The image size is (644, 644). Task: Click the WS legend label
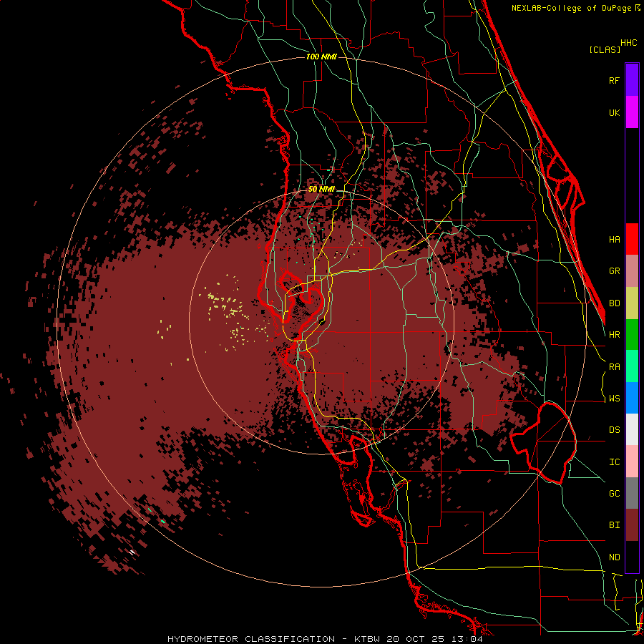point(614,399)
